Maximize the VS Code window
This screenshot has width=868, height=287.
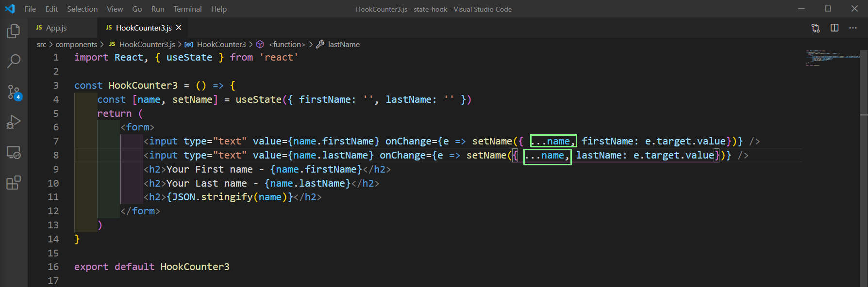(828, 9)
